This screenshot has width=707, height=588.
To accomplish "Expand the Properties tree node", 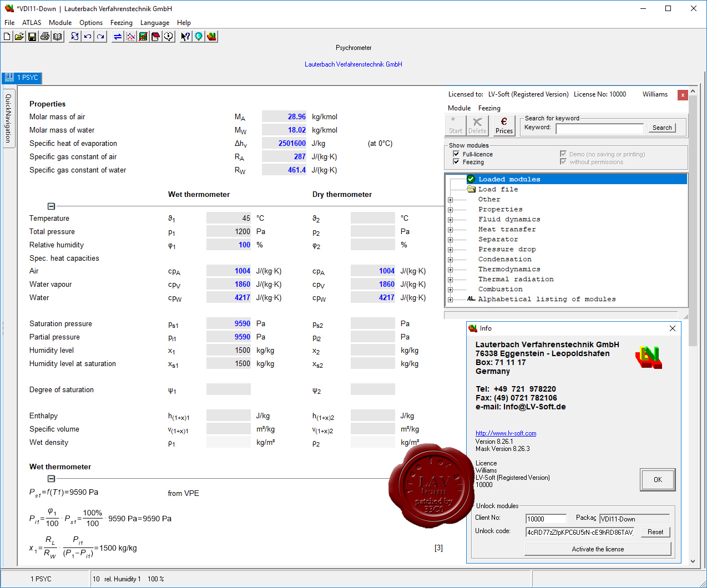I will click(x=450, y=210).
